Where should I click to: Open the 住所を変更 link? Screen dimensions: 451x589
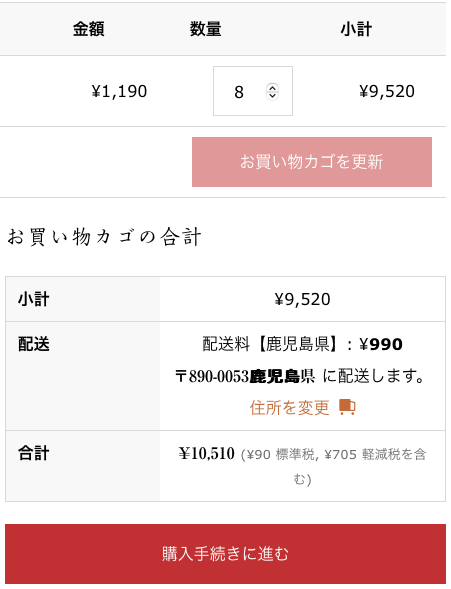tap(290, 408)
